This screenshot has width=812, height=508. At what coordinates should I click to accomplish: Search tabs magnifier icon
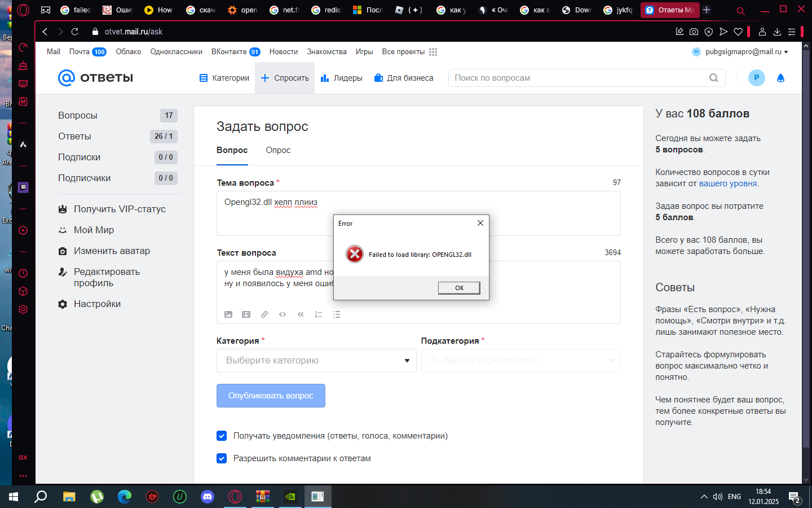[x=741, y=10]
